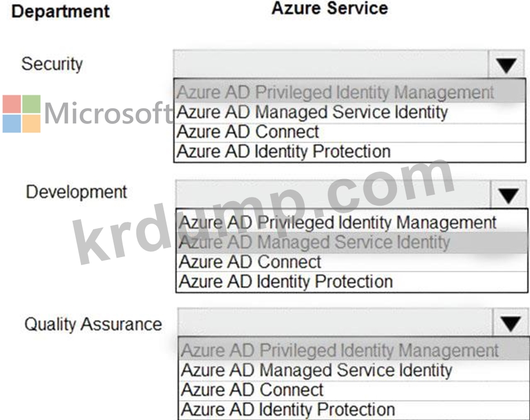Viewport: 530px width, 420px height.
Task: Select Privileged Identity Management for Development
Action: (x=352, y=222)
